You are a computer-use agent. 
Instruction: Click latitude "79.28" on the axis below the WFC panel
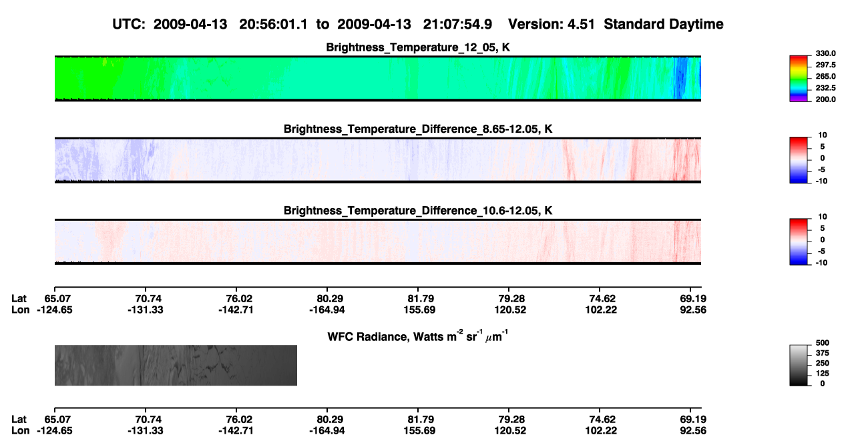click(509, 419)
